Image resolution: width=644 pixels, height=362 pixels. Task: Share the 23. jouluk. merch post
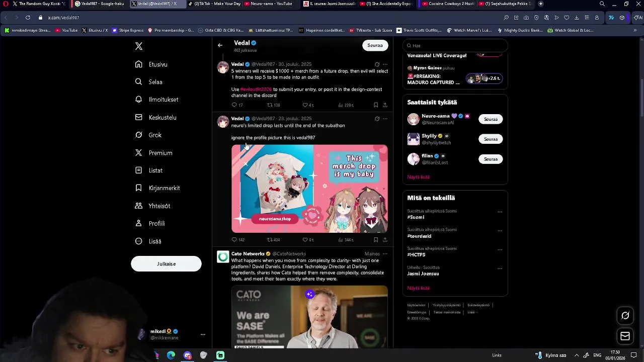[385, 240]
